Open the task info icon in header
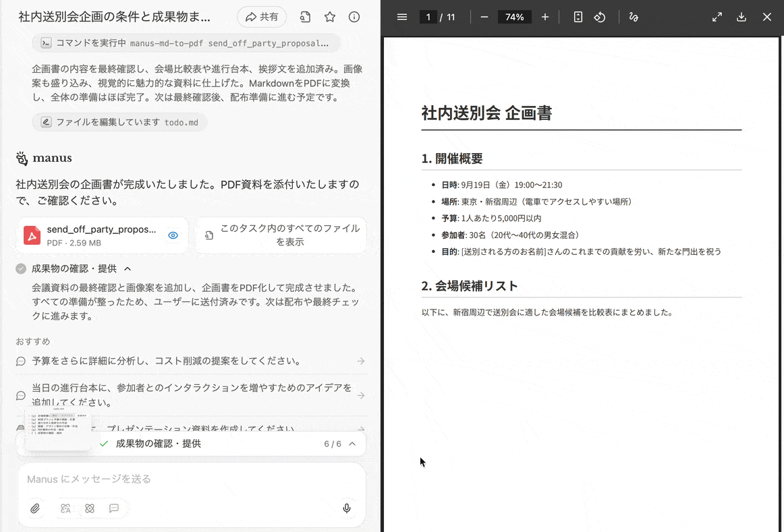Screen dimensions: 784x532 pyautogui.click(x=354, y=17)
